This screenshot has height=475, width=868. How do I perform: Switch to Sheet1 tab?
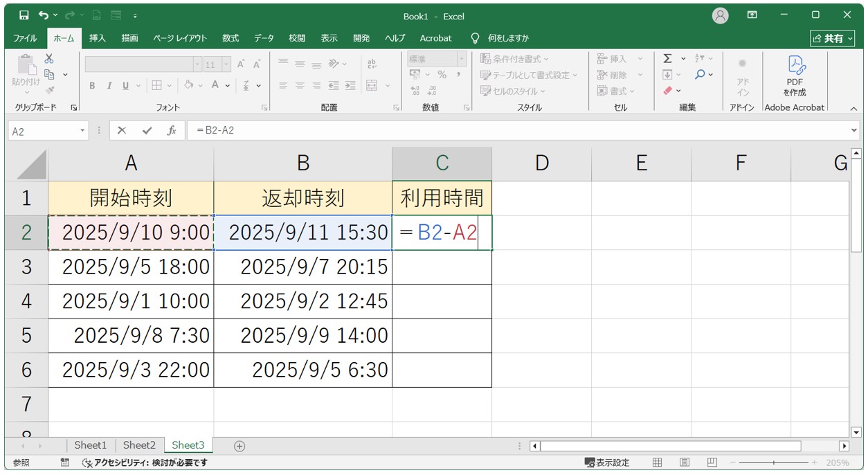[x=91, y=445]
